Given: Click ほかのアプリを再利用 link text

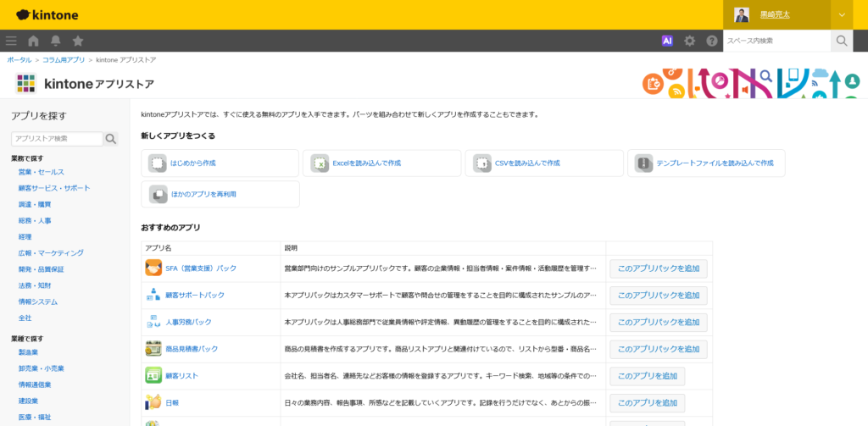Looking at the screenshot, I should [203, 194].
